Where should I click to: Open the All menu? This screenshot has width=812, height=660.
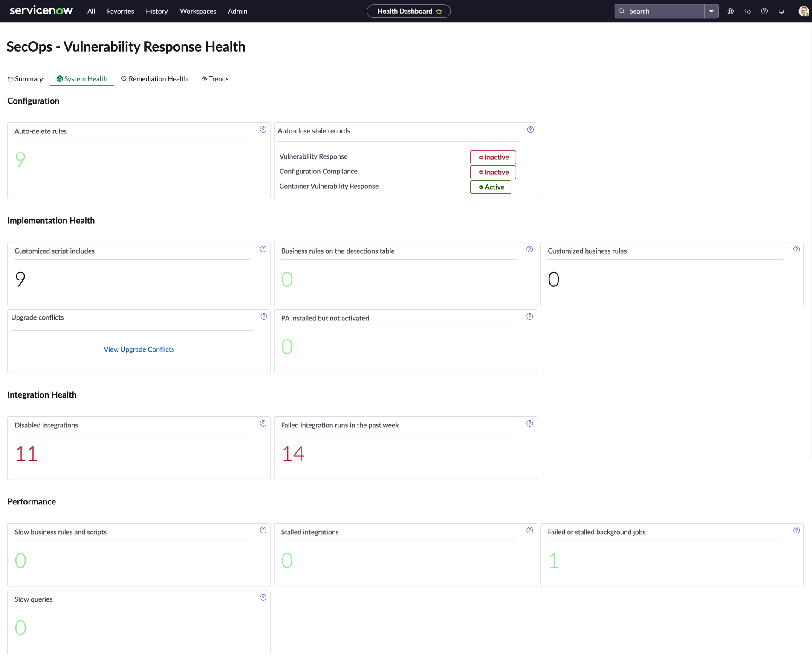(91, 11)
